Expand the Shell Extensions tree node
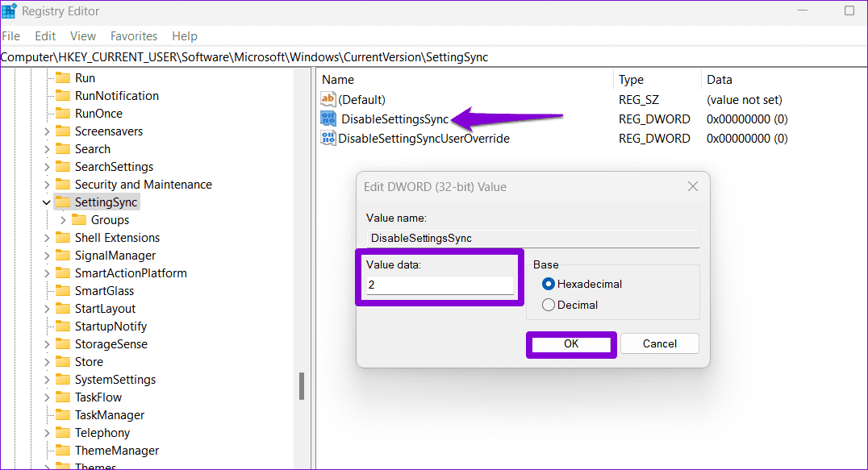The height and width of the screenshot is (470, 868). [47, 238]
